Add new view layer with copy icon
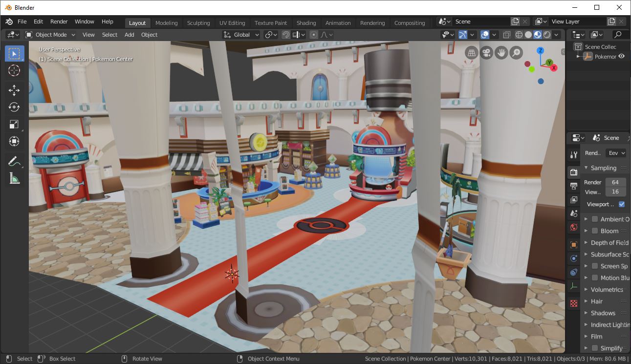Image resolution: width=631 pixels, height=364 pixels. tap(611, 21)
